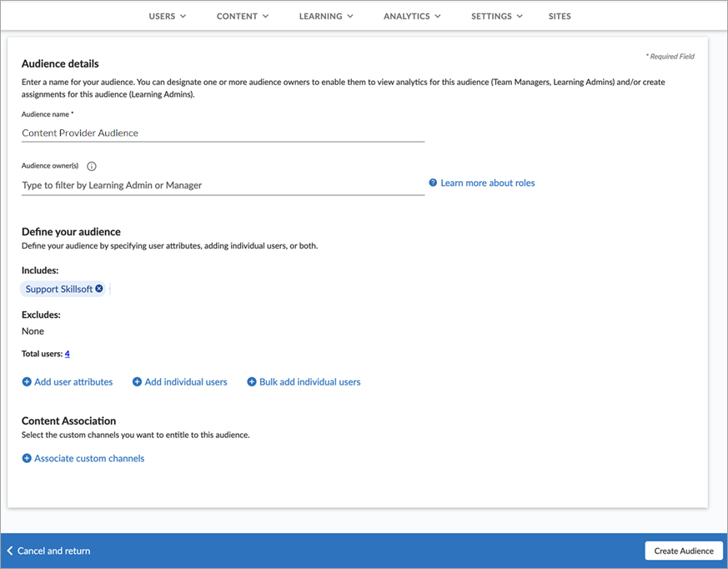
Task: Click the back chevron beside Cancel and return
Action: 10,551
